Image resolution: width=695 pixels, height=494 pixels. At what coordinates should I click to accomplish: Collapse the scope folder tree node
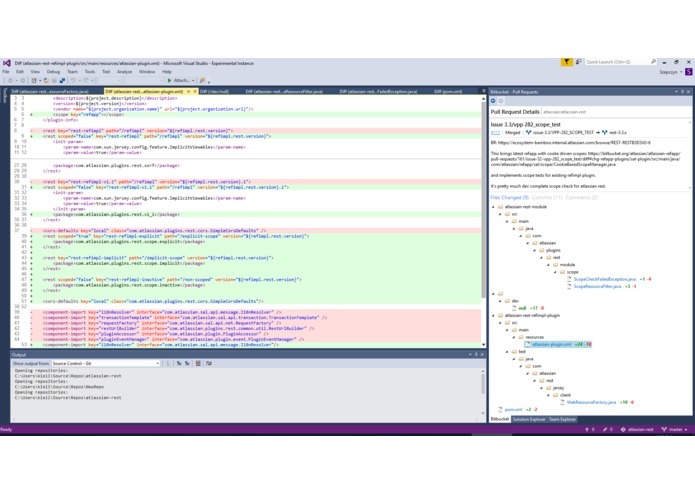tap(555, 272)
